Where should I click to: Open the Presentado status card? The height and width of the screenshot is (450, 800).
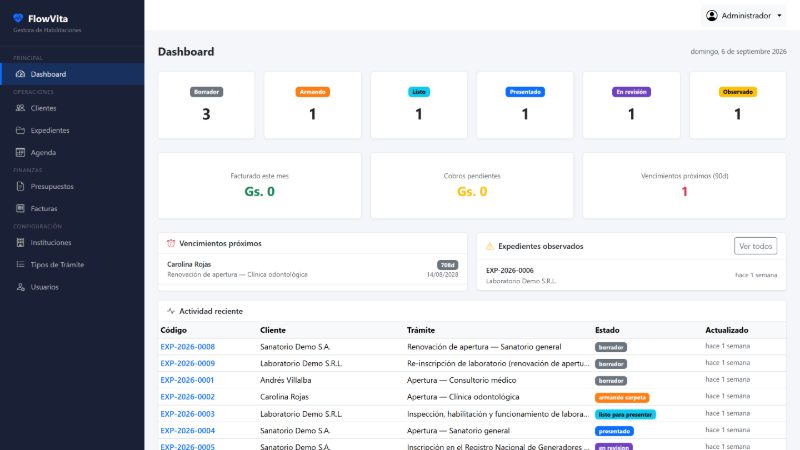[x=525, y=105]
